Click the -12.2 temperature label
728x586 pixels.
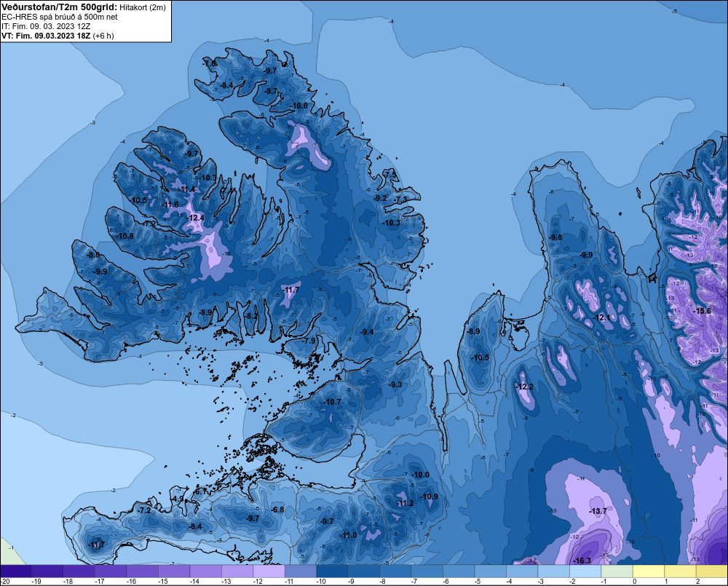click(x=524, y=387)
